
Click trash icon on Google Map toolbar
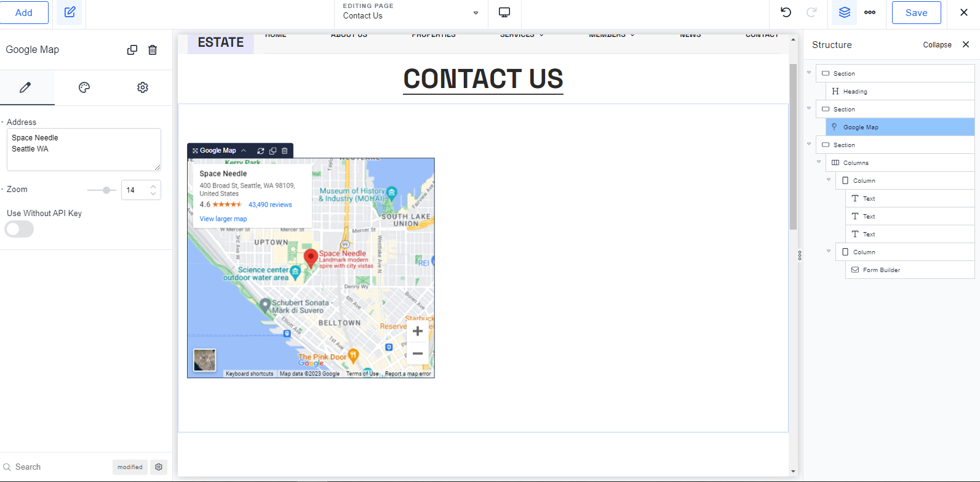pos(285,151)
